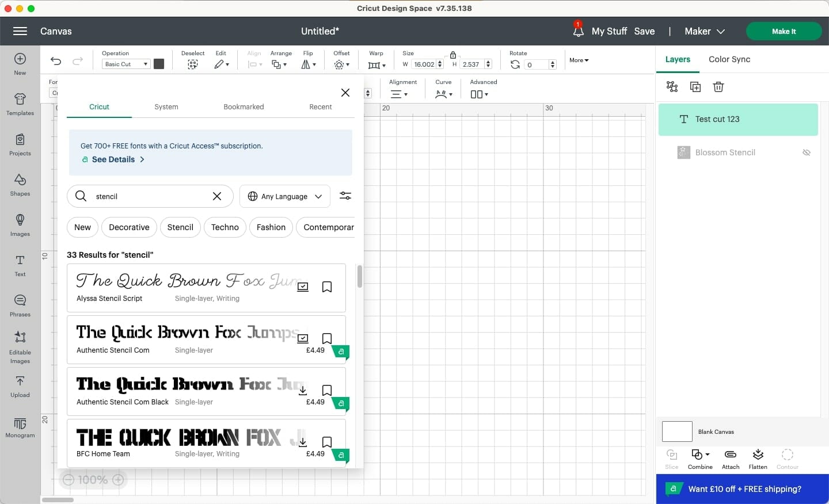The width and height of the screenshot is (829, 504).
Task: Select the Monogram tool
Action: pyautogui.click(x=20, y=428)
